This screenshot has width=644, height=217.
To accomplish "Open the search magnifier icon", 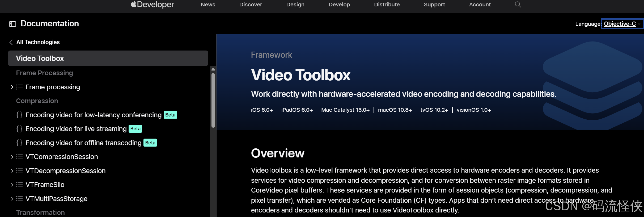I will coord(518,4).
